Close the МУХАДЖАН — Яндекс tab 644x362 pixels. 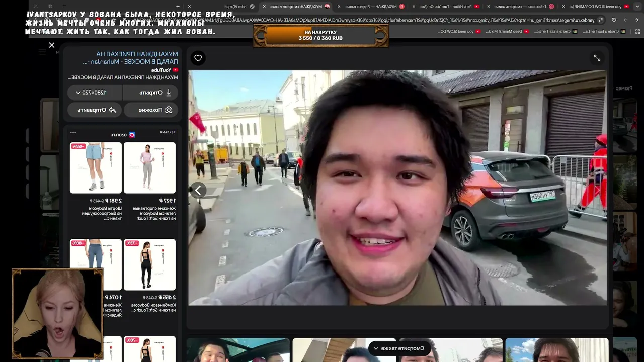[339, 7]
